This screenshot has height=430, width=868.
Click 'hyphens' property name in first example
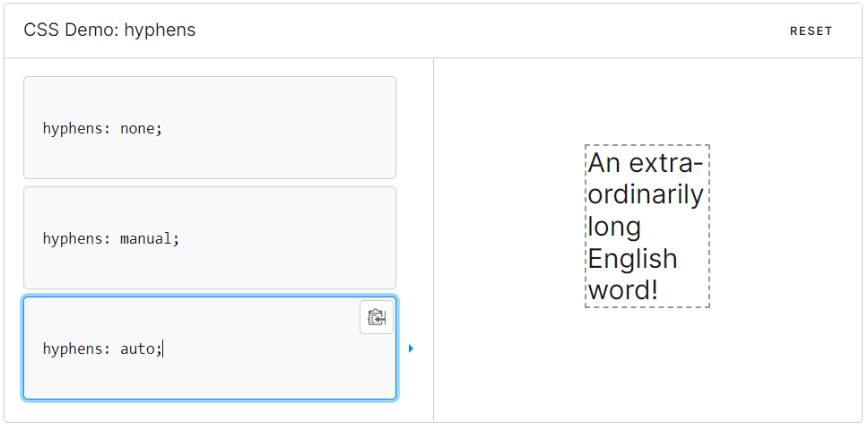coord(73,129)
